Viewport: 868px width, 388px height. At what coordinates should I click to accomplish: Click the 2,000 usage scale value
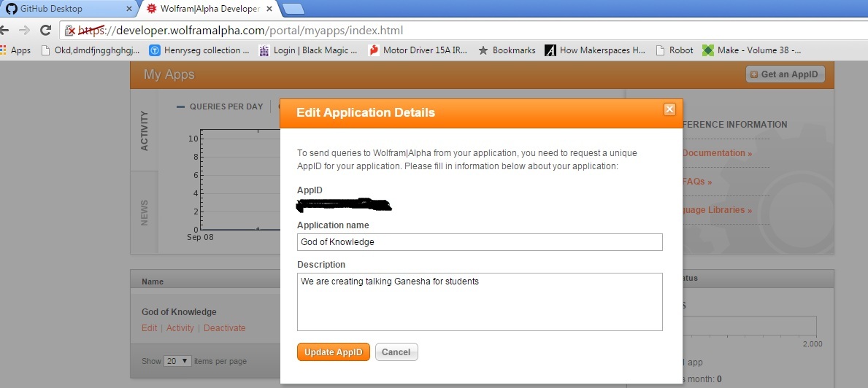click(812, 344)
